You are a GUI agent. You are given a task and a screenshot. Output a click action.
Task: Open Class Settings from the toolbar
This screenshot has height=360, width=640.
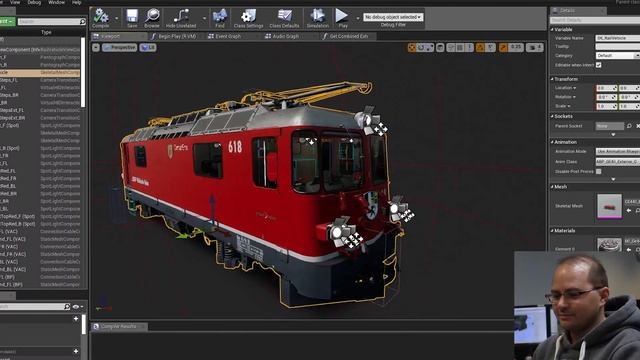(x=248, y=18)
